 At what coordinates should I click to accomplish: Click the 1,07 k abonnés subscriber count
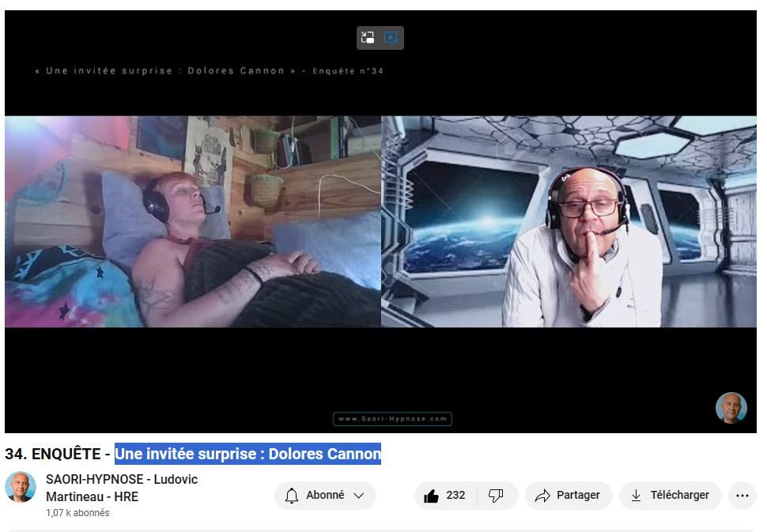pos(77,513)
